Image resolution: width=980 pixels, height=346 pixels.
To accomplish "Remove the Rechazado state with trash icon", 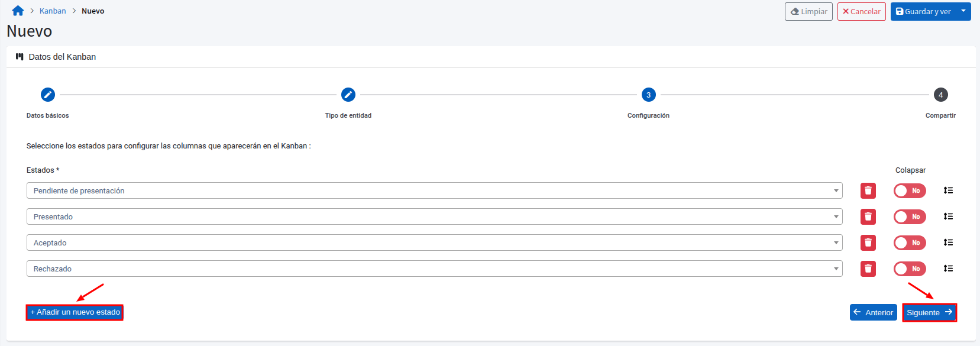I will point(868,269).
